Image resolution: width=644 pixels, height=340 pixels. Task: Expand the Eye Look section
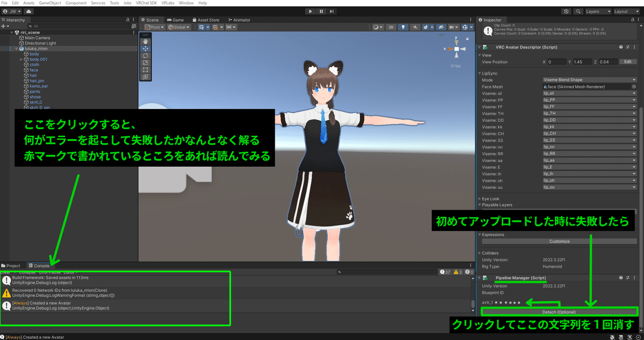(480, 198)
